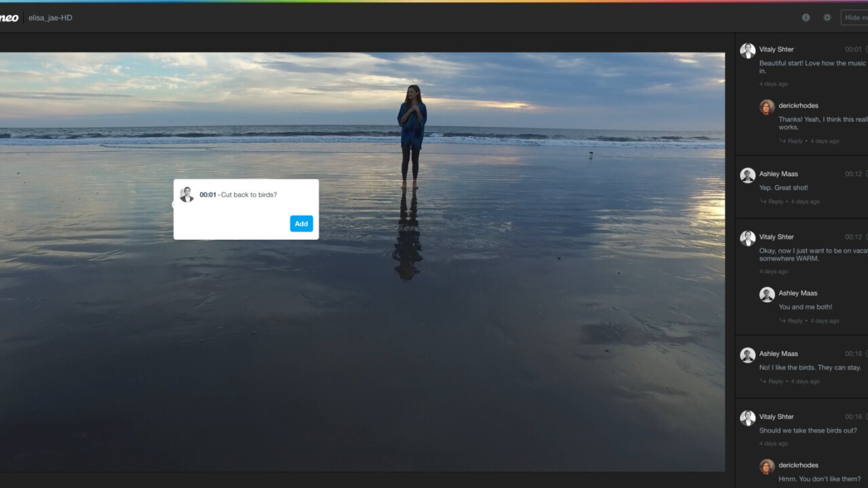The height and width of the screenshot is (488, 868).
Task: Reply to Ashley's "Yep. Great shot!" comment
Action: [x=775, y=201]
